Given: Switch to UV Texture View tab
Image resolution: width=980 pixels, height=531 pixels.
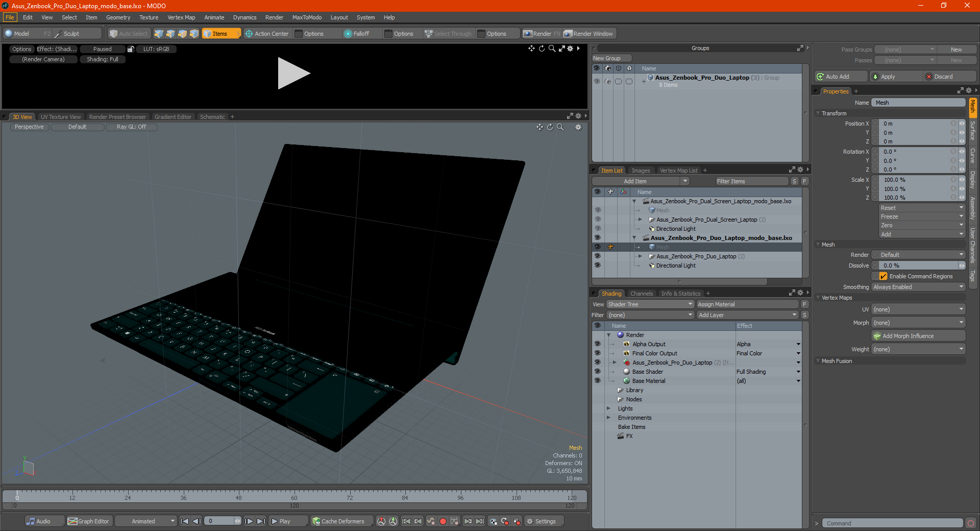Looking at the screenshot, I should (x=61, y=117).
